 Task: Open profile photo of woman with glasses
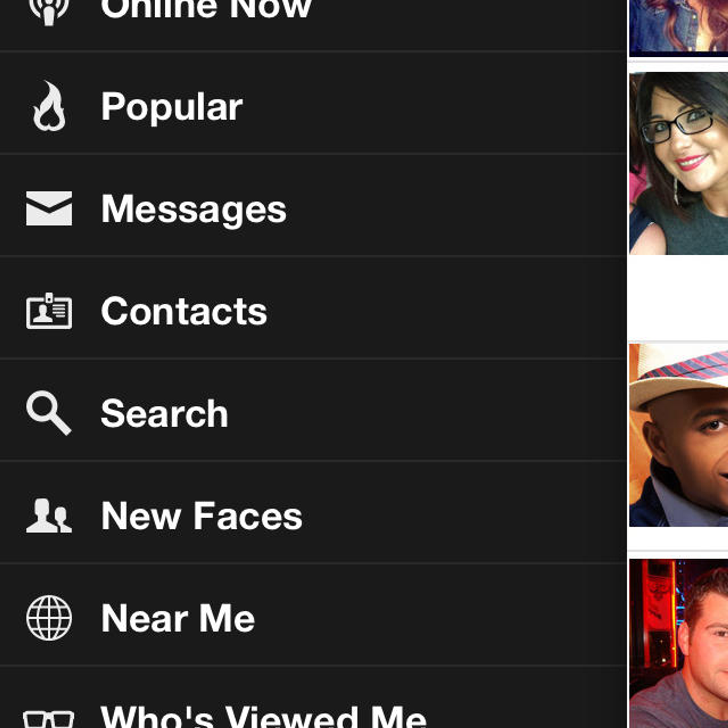point(678,163)
